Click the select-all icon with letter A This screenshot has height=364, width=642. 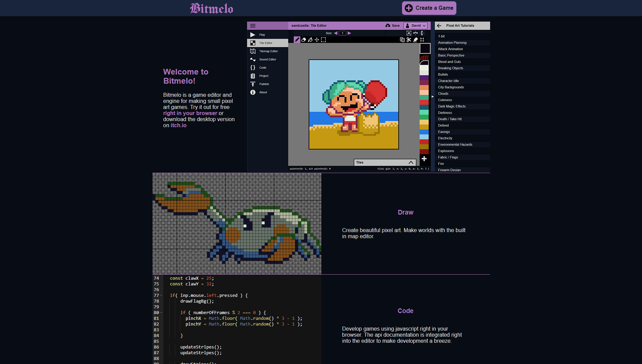[x=409, y=33]
